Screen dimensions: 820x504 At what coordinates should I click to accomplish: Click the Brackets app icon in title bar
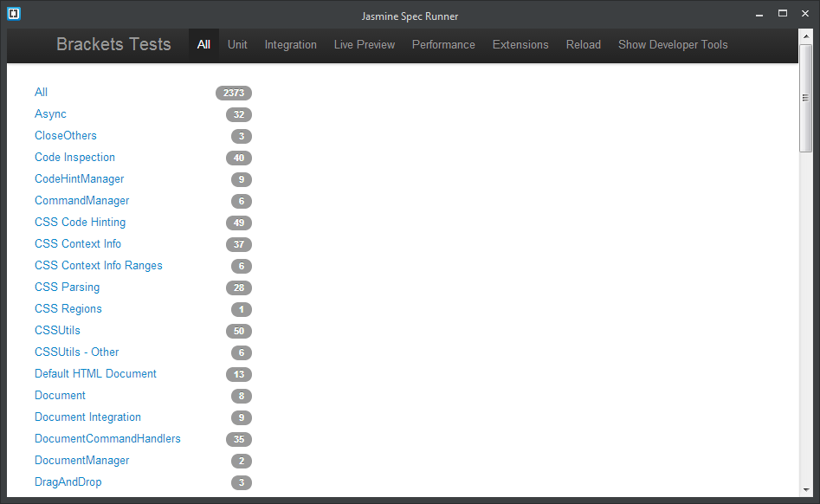point(14,14)
